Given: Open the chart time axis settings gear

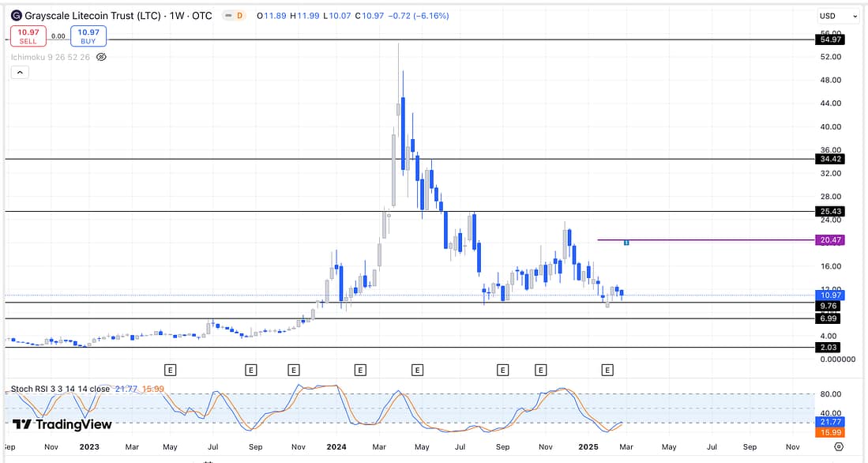Looking at the screenshot, I should [838, 446].
